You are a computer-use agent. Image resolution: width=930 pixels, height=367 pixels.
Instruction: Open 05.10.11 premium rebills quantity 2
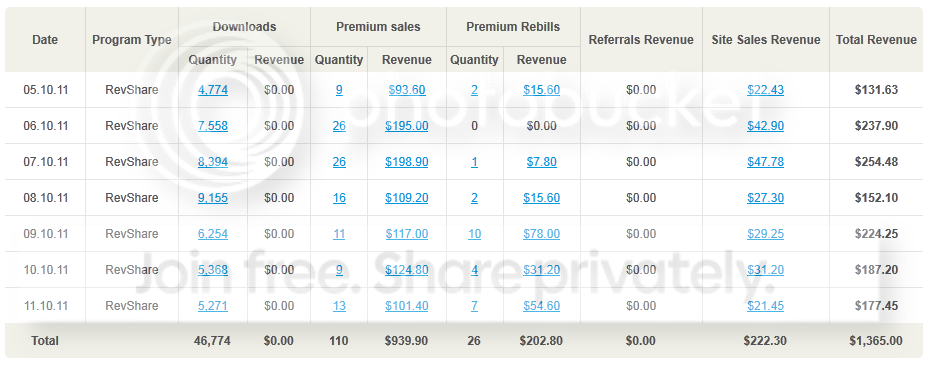click(474, 90)
